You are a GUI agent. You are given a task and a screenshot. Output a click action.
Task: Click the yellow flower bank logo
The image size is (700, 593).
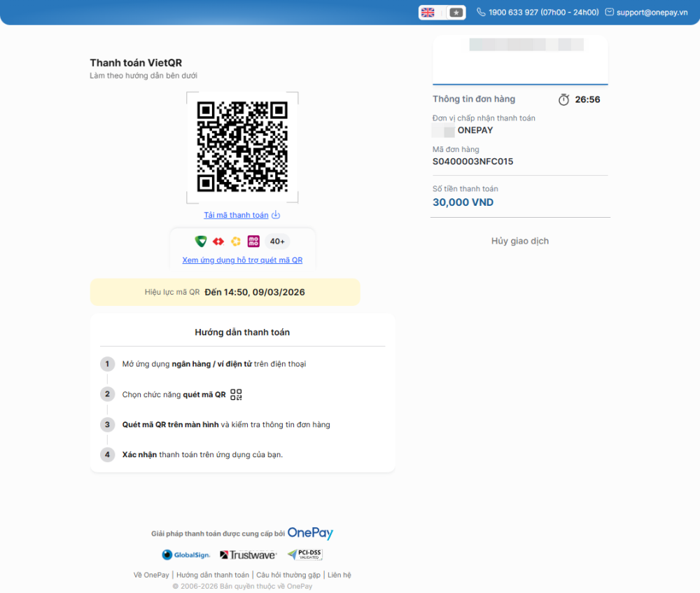pos(236,242)
